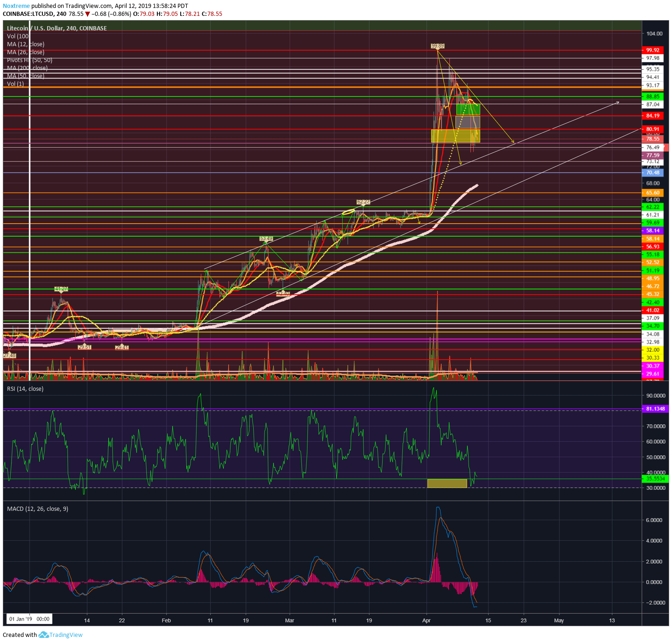Click the MACD (12, 26, close, 9) label
This screenshot has width=672, height=643.
pyautogui.click(x=37, y=509)
